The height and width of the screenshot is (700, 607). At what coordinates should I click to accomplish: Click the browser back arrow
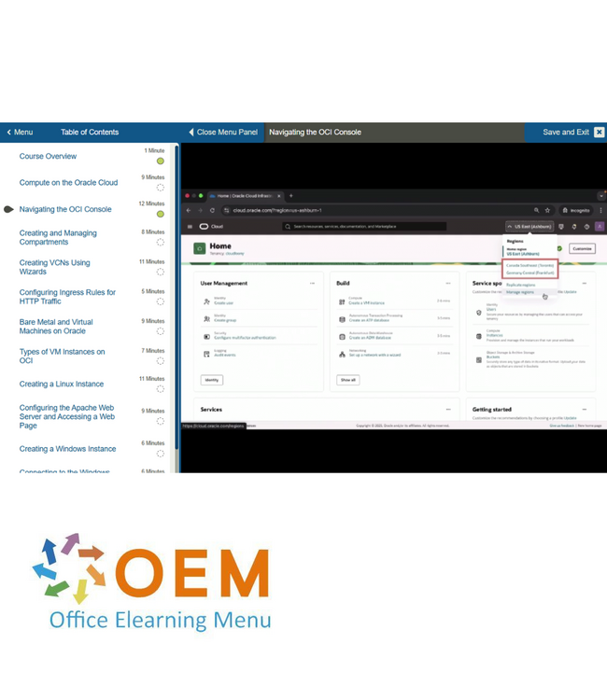click(x=190, y=210)
